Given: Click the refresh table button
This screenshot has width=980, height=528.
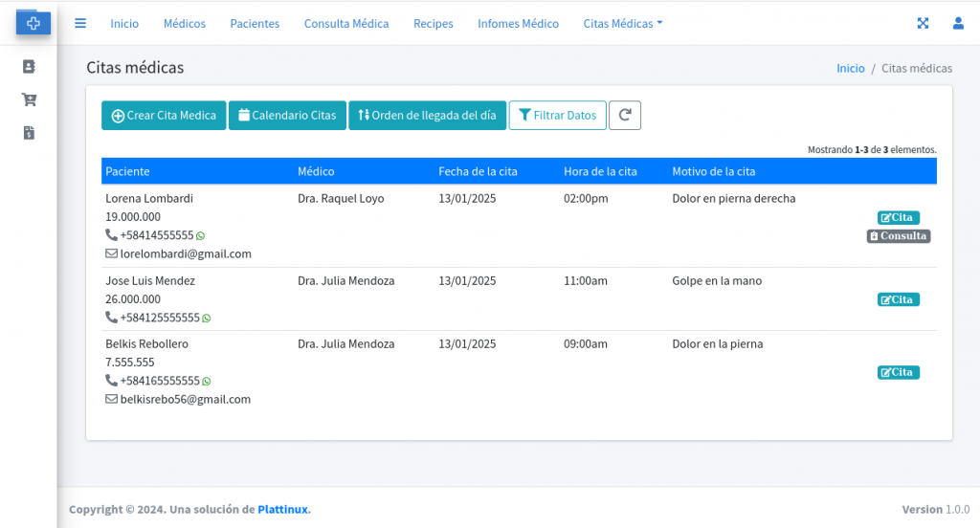Looking at the screenshot, I should coord(624,116).
